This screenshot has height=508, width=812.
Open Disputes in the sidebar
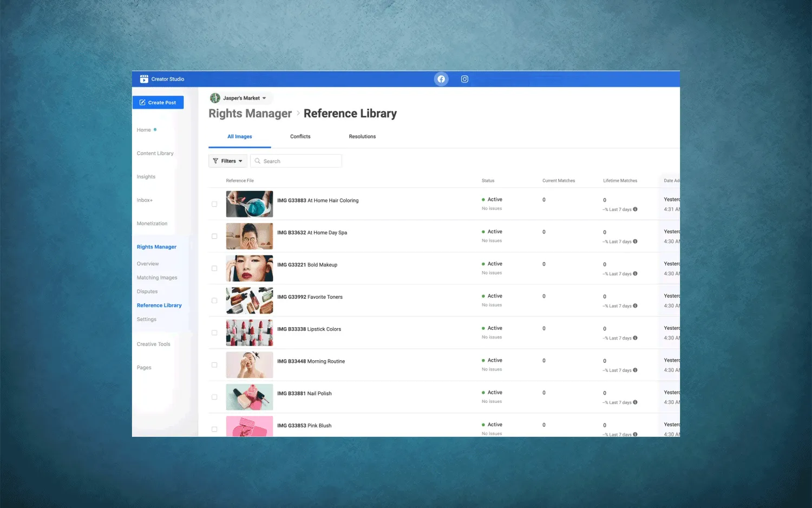[x=147, y=291]
